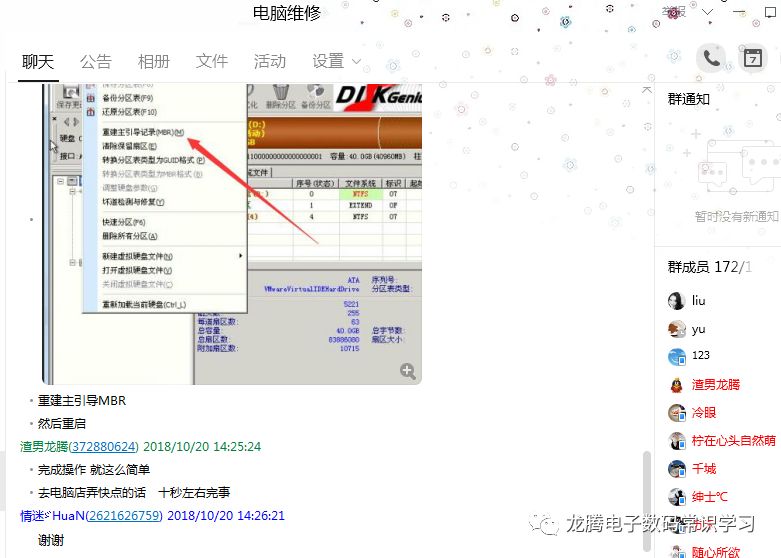781x558 pixels.
Task: Open QQ number link 2621626759
Action: pyautogui.click(x=124, y=516)
